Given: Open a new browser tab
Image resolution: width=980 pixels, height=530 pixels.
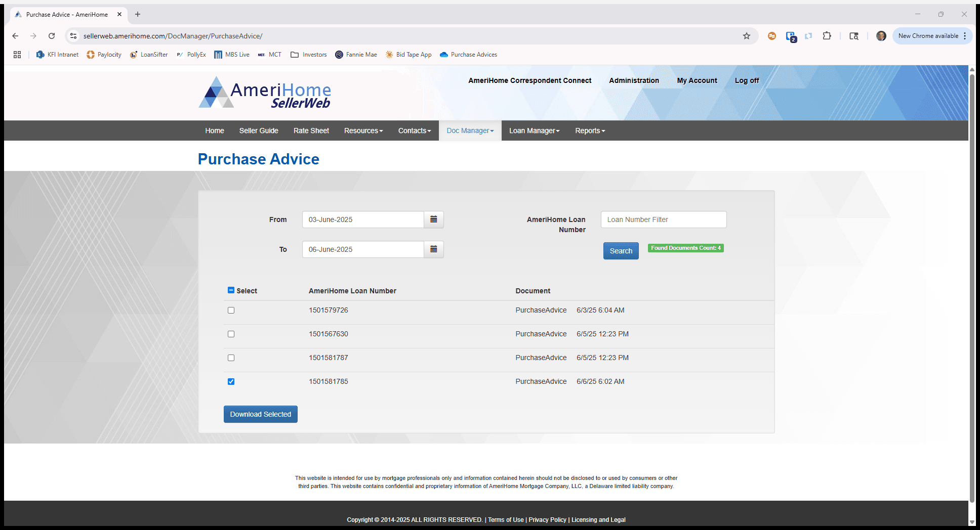Looking at the screenshot, I should pos(138,14).
